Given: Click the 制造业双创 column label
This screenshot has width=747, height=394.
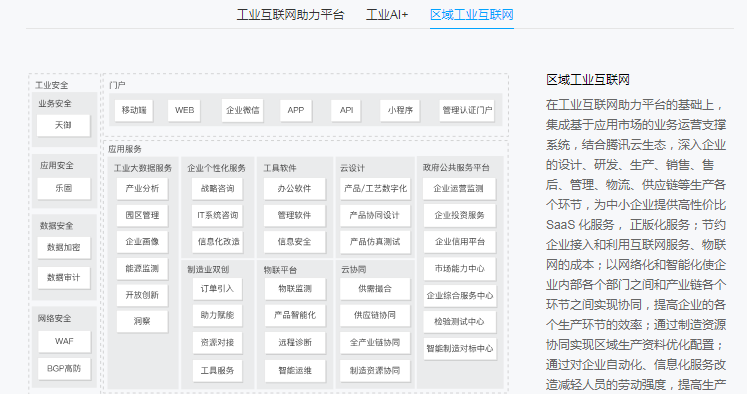Looking at the screenshot, I should click(x=208, y=270).
